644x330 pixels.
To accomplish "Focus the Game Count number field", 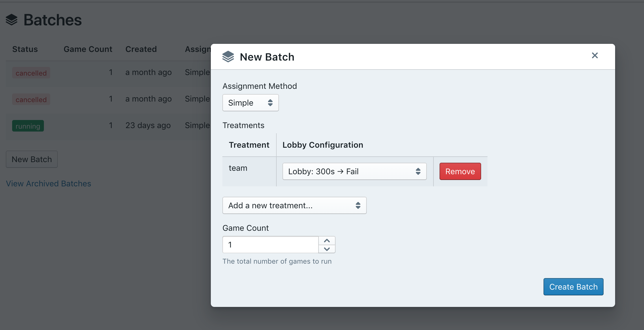I will [x=270, y=245].
